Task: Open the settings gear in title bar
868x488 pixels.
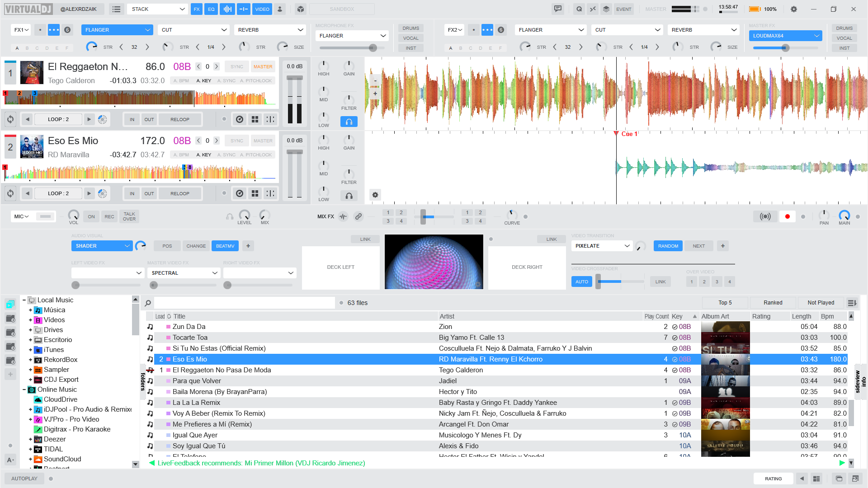Action: coord(794,9)
